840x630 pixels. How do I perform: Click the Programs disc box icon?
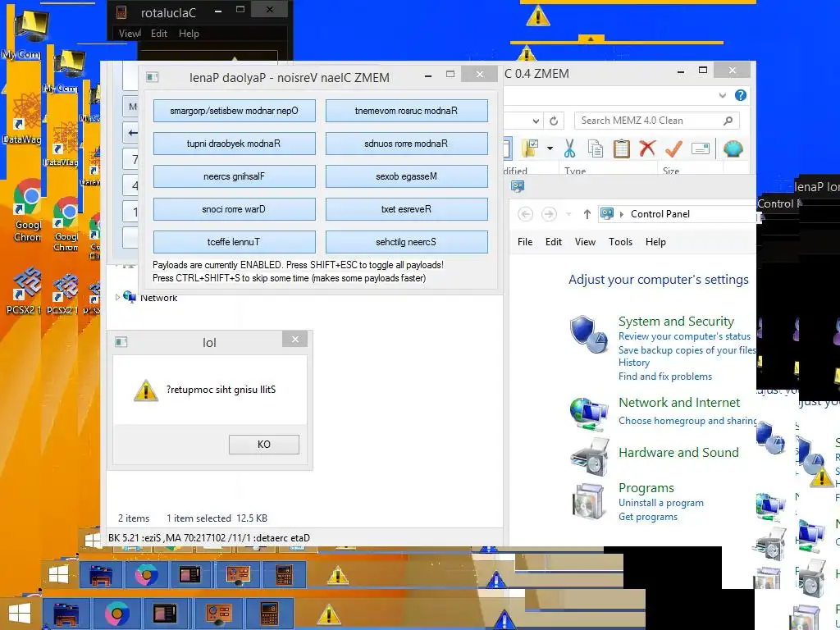point(590,501)
